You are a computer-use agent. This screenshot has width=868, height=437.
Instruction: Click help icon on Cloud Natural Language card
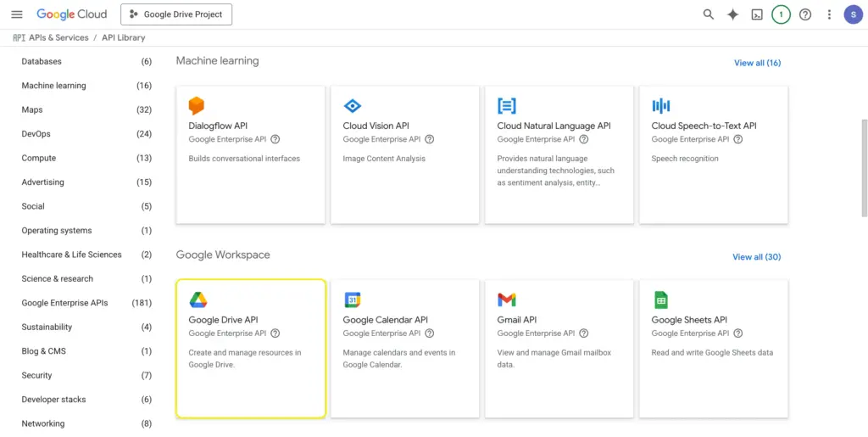tap(583, 139)
